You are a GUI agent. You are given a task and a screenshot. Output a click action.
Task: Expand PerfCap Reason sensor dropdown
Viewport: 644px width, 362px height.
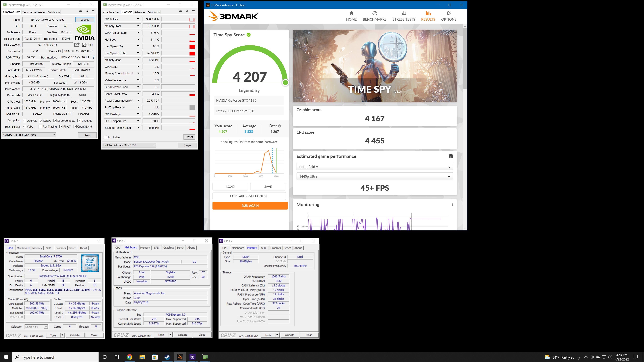point(138,107)
